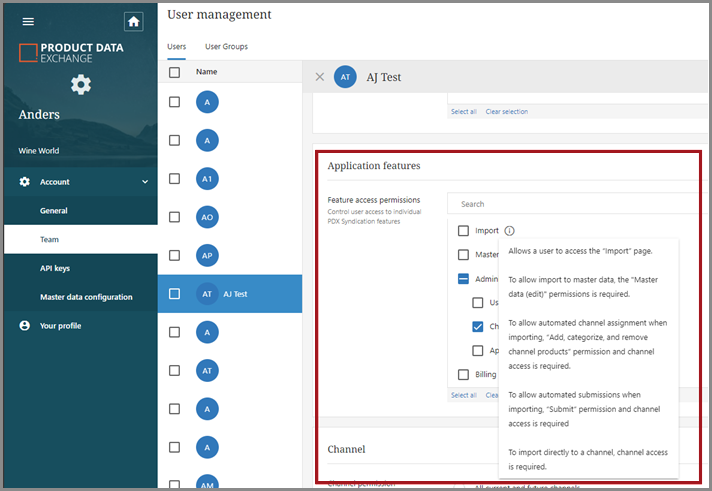
Task: Click the info icon next to Import
Action: click(509, 230)
